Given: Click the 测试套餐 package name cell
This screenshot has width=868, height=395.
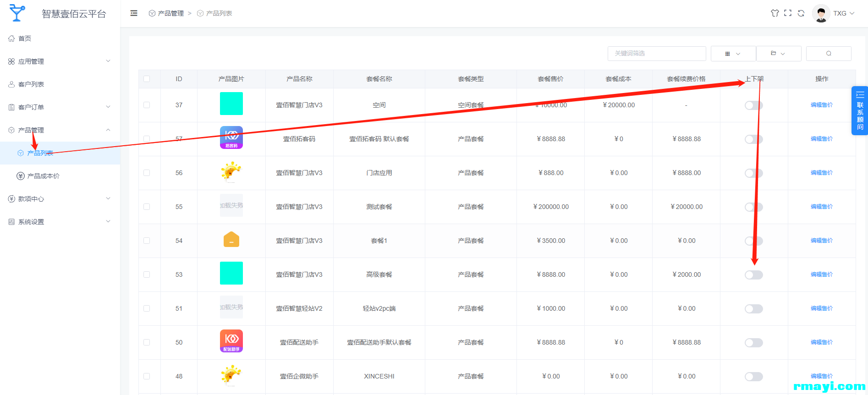Looking at the screenshot, I should pos(379,207).
